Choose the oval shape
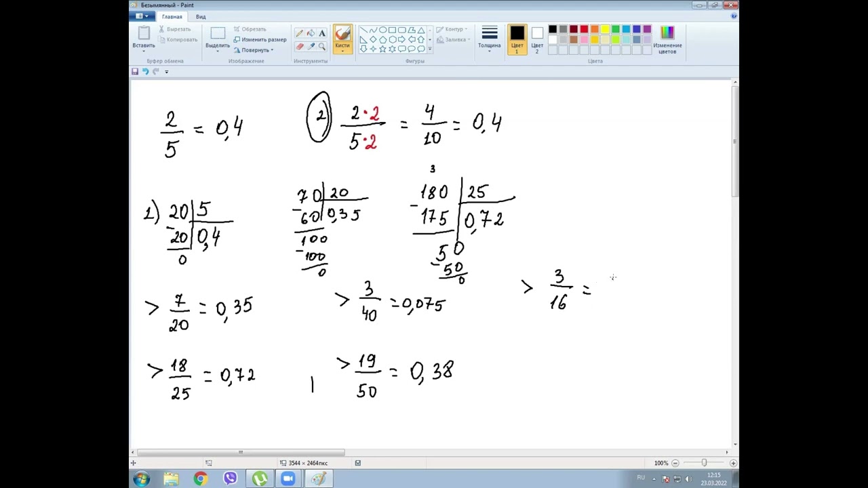This screenshot has height=488, width=868. click(382, 30)
